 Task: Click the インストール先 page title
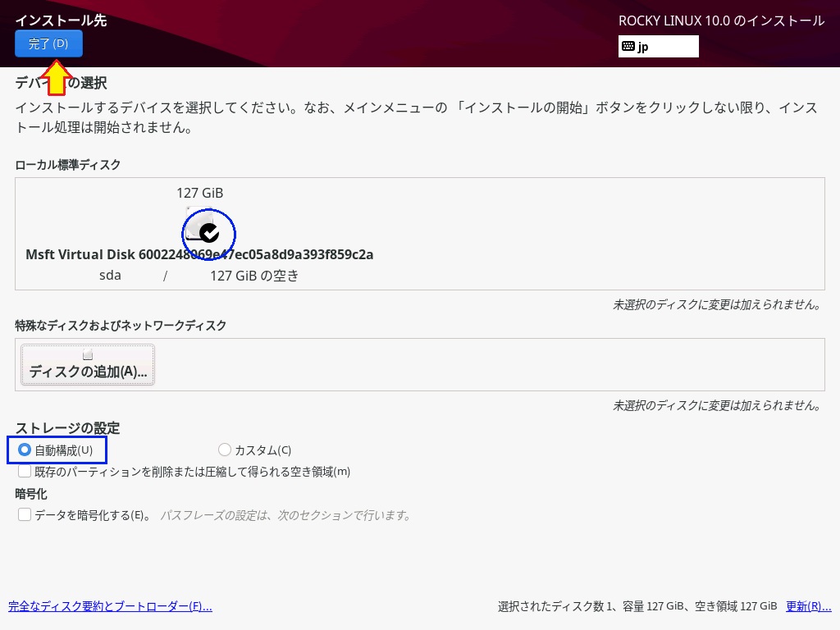pos(61,21)
